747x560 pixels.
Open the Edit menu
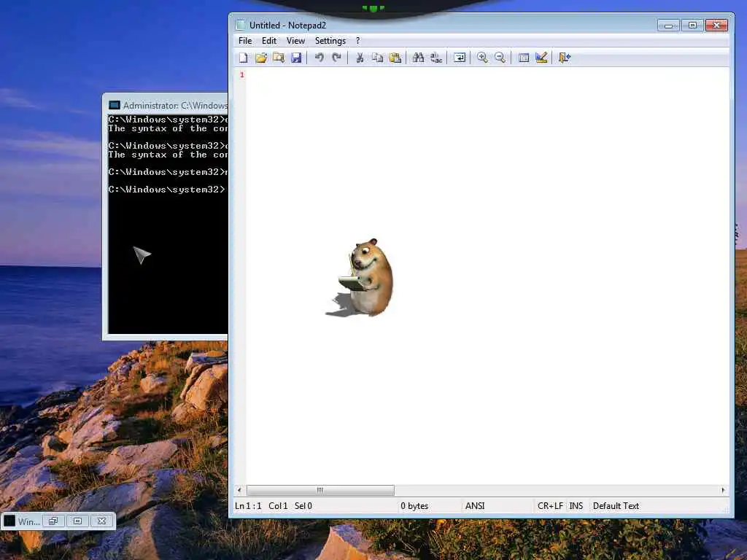tap(268, 41)
